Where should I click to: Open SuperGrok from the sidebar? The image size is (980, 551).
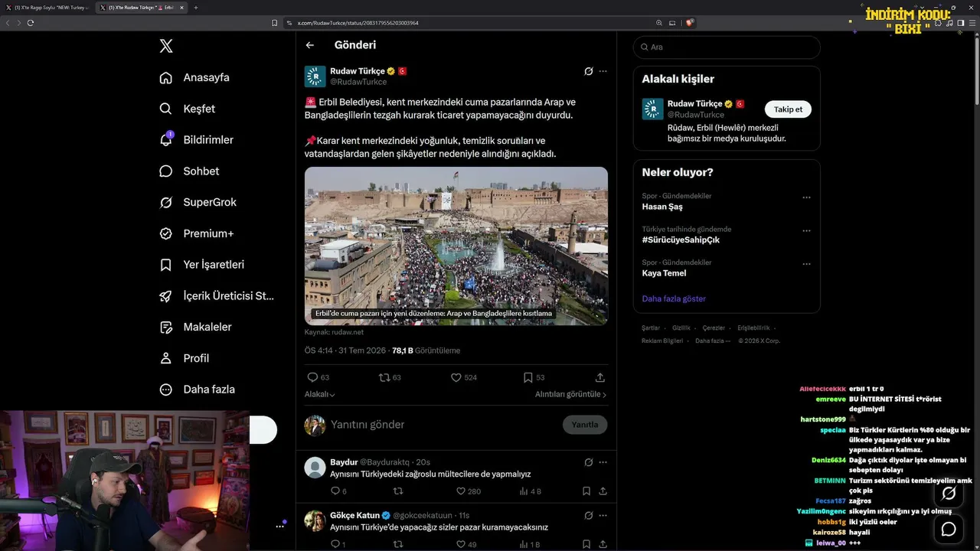[198, 202]
